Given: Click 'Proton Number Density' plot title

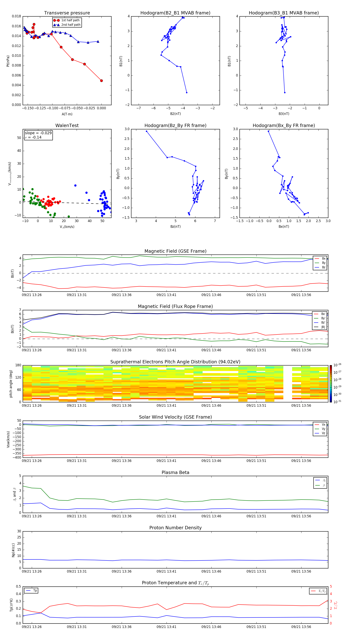Looking at the screenshot, I should (175, 528).
